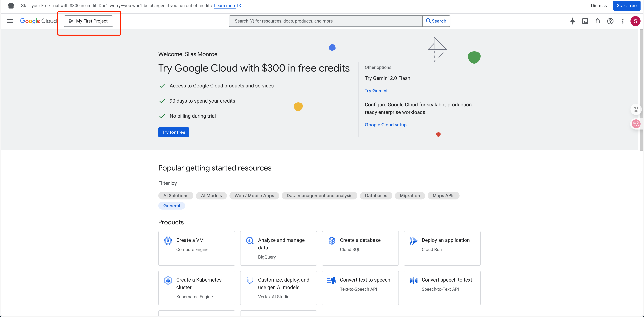Click the Try for free button
The height and width of the screenshot is (317, 644).
(173, 132)
